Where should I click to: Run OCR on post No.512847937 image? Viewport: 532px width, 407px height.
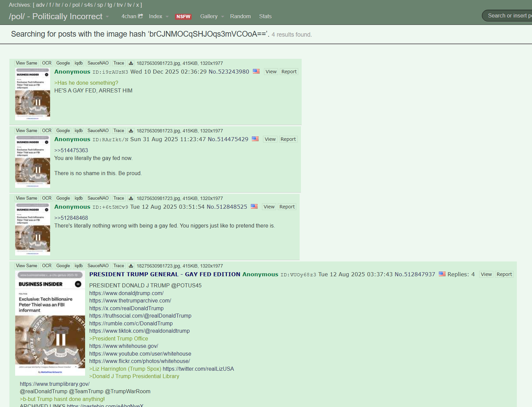click(47, 266)
